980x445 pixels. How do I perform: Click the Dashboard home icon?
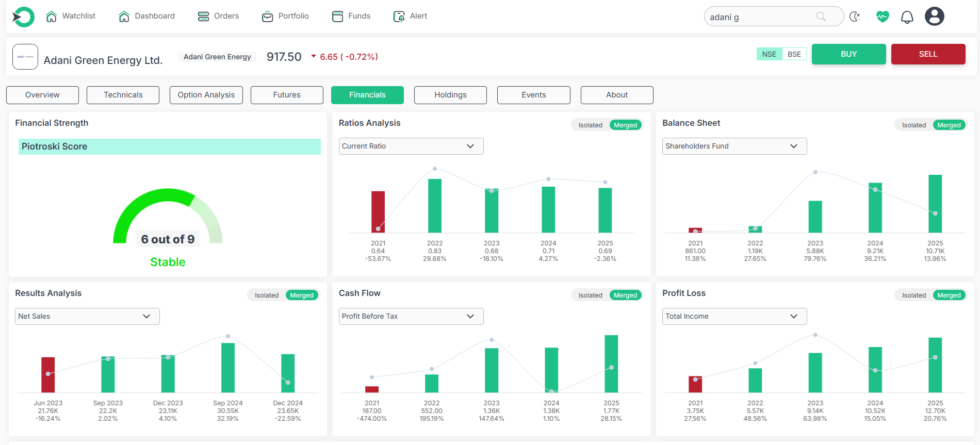point(124,17)
